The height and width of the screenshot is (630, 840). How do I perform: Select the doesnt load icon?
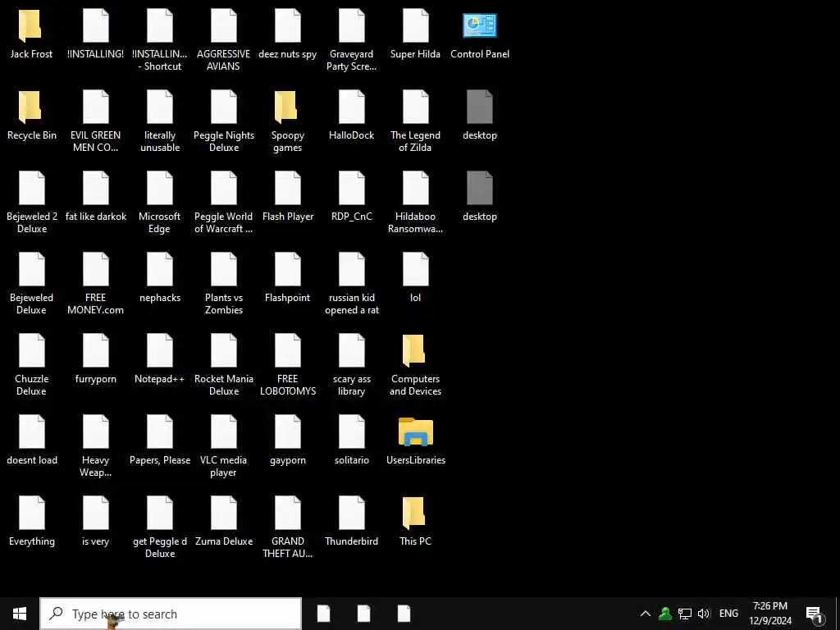tap(32, 431)
